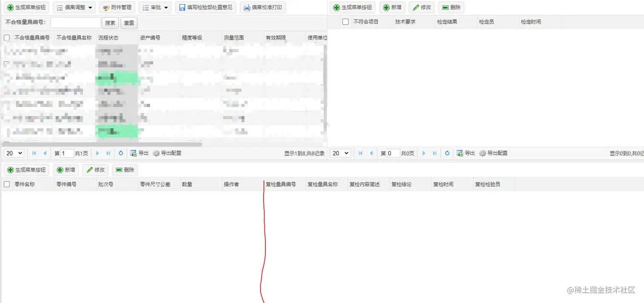Refresh left grid with refresh icon

(121, 153)
